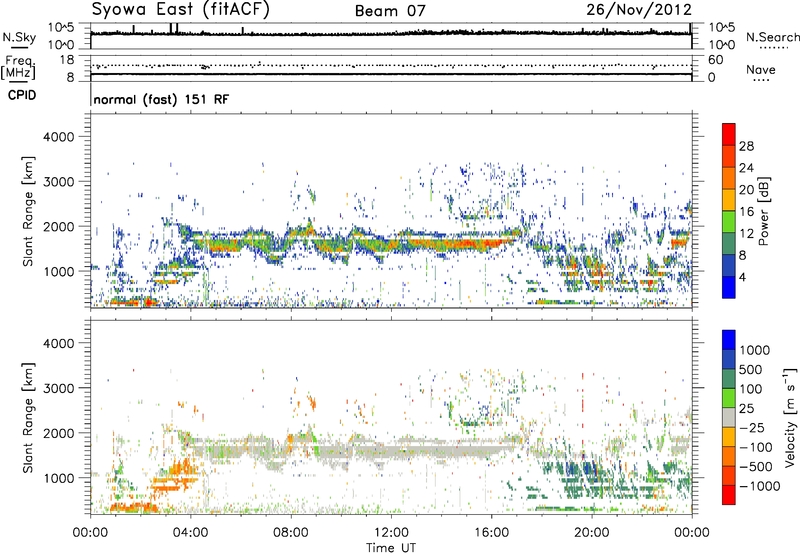Click the "Slant Range [km]" label of velocity panel
Screen dimensions: 800x554
coord(28,417)
